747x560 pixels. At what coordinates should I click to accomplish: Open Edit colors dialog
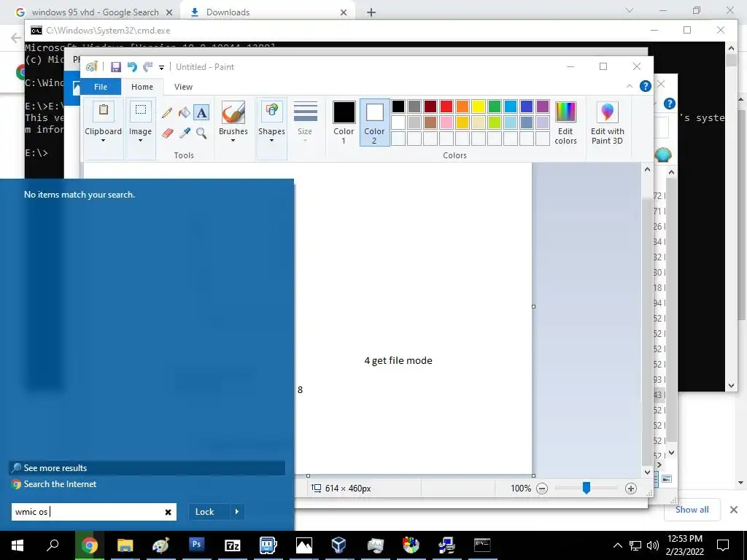point(565,122)
